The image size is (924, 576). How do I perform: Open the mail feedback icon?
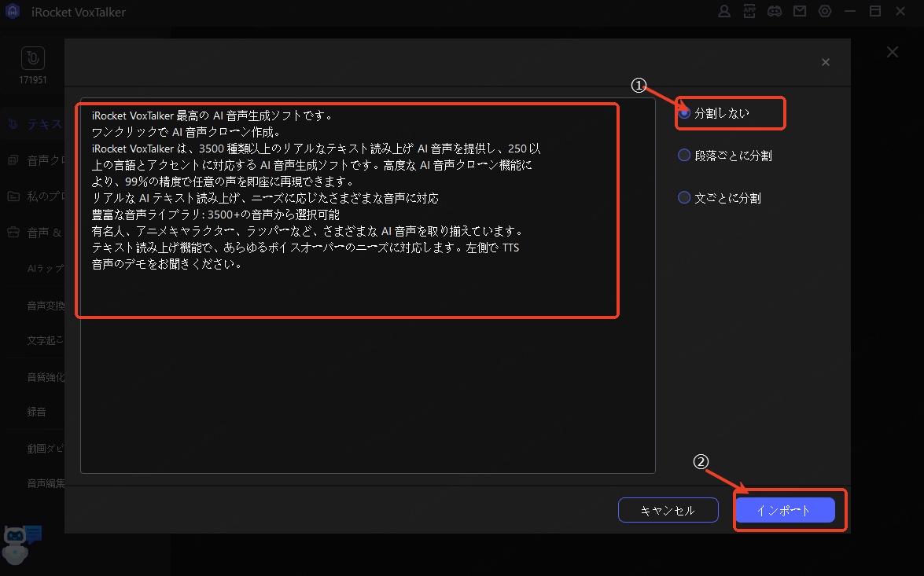point(800,11)
